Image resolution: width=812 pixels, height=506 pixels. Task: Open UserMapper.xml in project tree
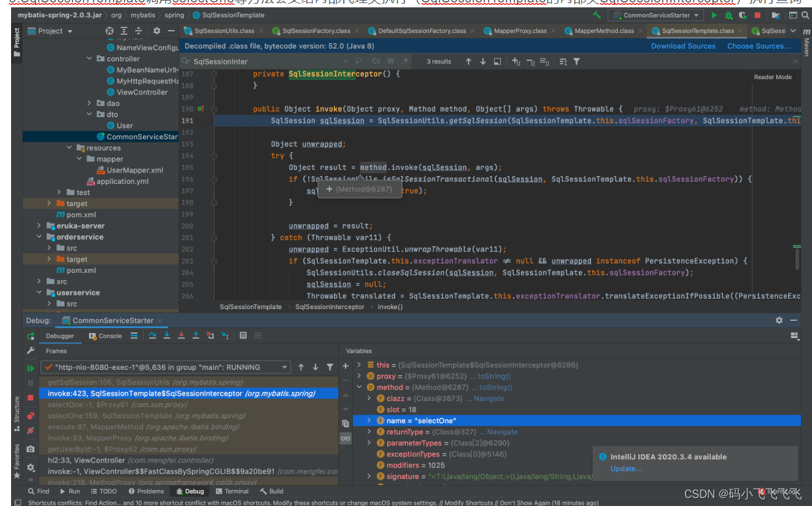pyautogui.click(x=130, y=171)
